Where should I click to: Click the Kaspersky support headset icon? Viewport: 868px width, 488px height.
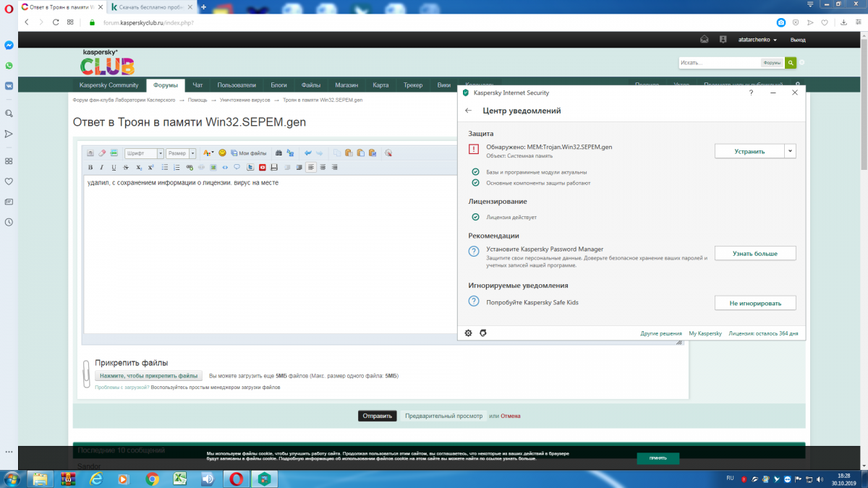pyautogui.click(x=483, y=333)
